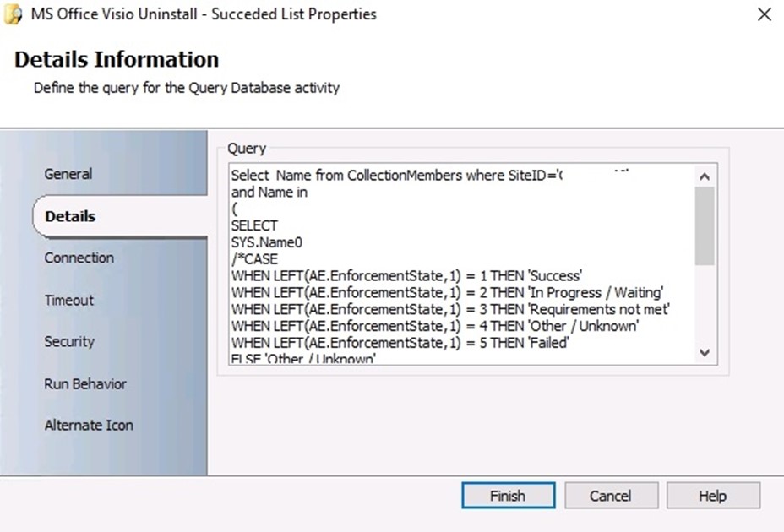The width and height of the screenshot is (784, 532).
Task: Close the Succeded List Properties dialog
Action: [x=764, y=15]
